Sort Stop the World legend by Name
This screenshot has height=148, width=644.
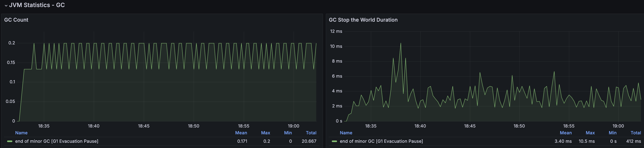point(346,133)
